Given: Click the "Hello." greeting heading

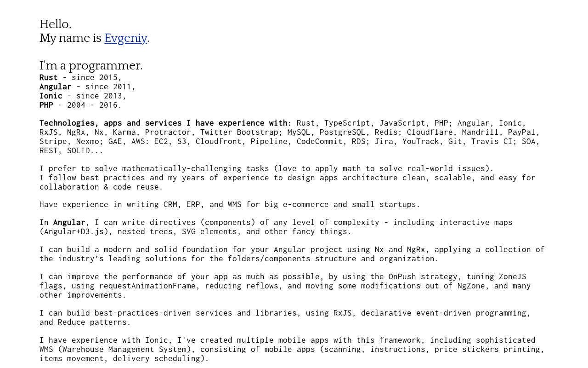Looking at the screenshot, I should [55, 24].
